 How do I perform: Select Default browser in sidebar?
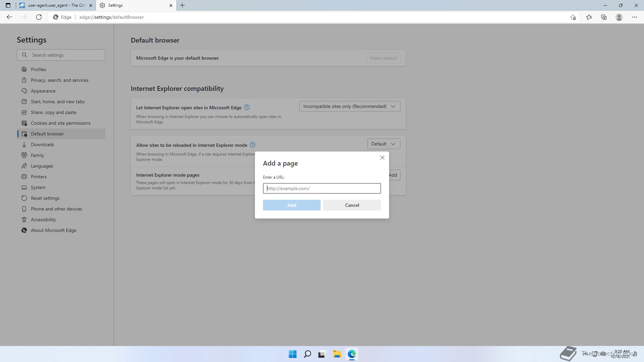[61, 134]
